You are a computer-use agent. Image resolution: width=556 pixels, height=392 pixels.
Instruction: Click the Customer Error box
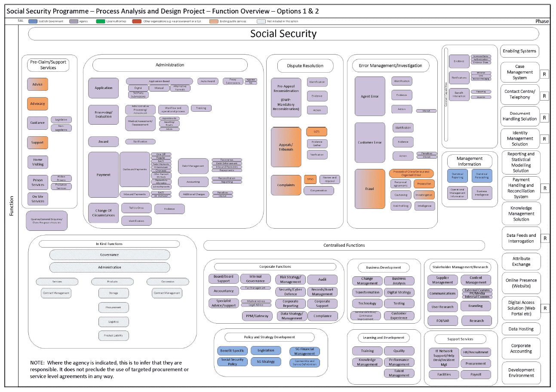click(370, 142)
